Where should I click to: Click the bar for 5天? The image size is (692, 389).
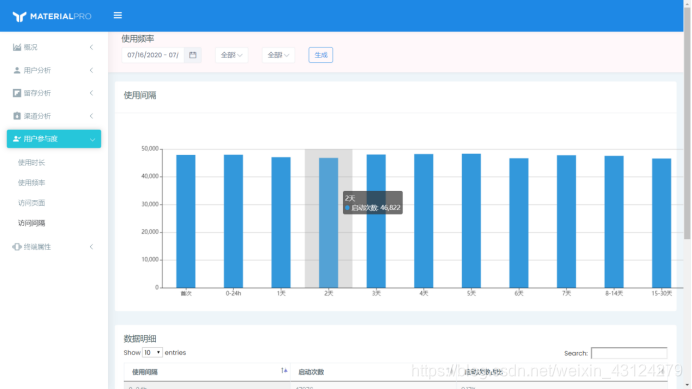471,221
